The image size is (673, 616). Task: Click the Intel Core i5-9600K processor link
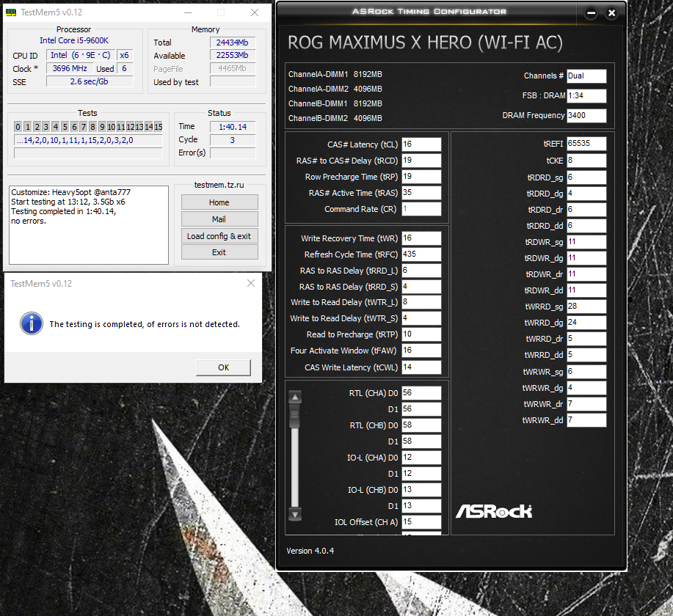pos(74,40)
